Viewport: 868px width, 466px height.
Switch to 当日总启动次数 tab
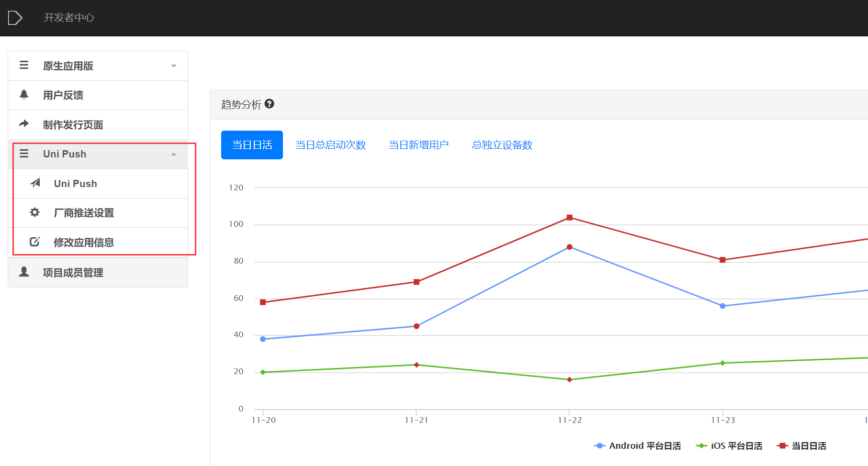click(x=330, y=145)
